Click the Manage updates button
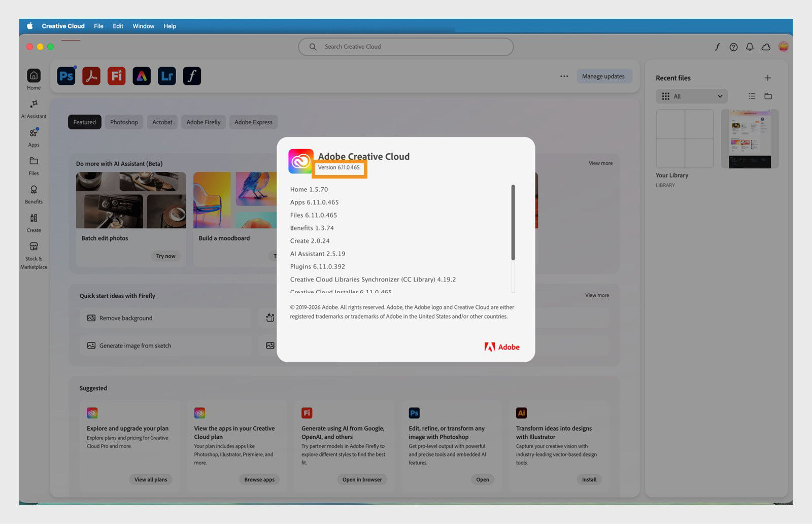Viewport: 812px width, 524px height. point(603,76)
